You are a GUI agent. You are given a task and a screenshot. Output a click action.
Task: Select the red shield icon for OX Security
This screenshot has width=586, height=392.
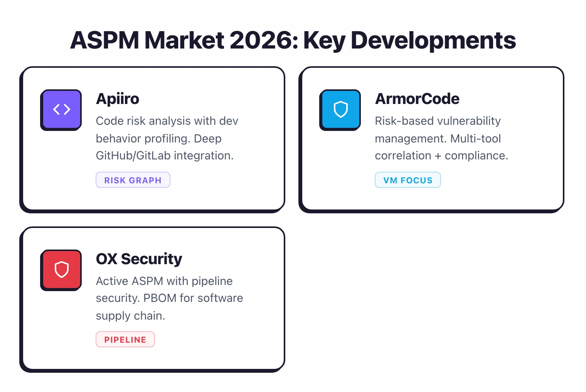61,270
